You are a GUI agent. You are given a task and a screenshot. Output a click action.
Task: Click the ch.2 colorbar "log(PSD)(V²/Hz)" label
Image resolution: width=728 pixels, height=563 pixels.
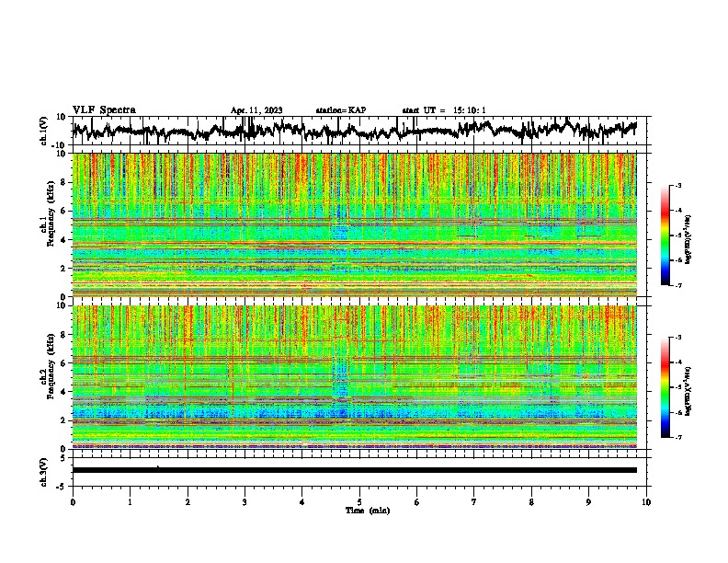click(x=688, y=392)
